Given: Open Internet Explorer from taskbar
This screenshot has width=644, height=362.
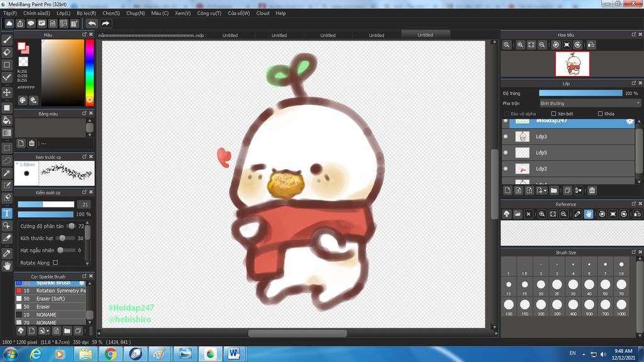Looking at the screenshot, I should click(36, 354).
